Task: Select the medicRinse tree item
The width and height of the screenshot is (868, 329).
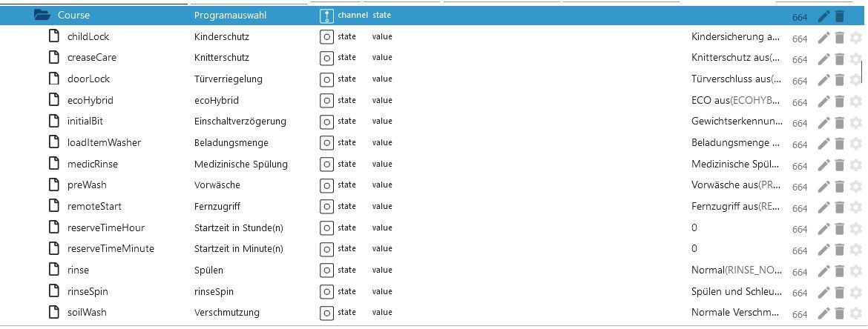Action: (x=92, y=164)
